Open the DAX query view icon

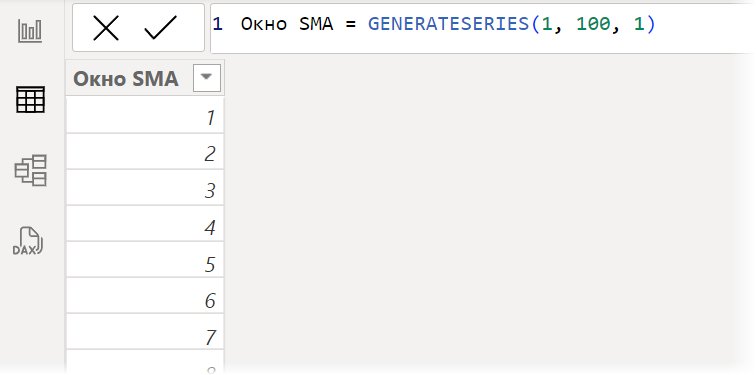(x=28, y=241)
